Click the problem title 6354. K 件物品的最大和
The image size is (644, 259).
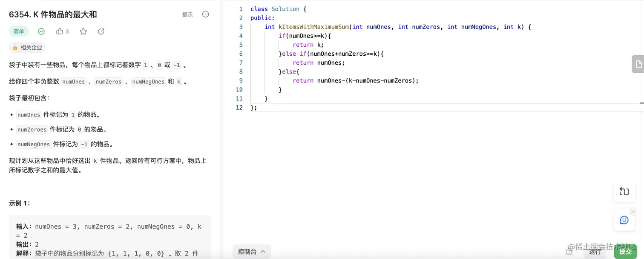pyautogui.click(x=53, y=14)
